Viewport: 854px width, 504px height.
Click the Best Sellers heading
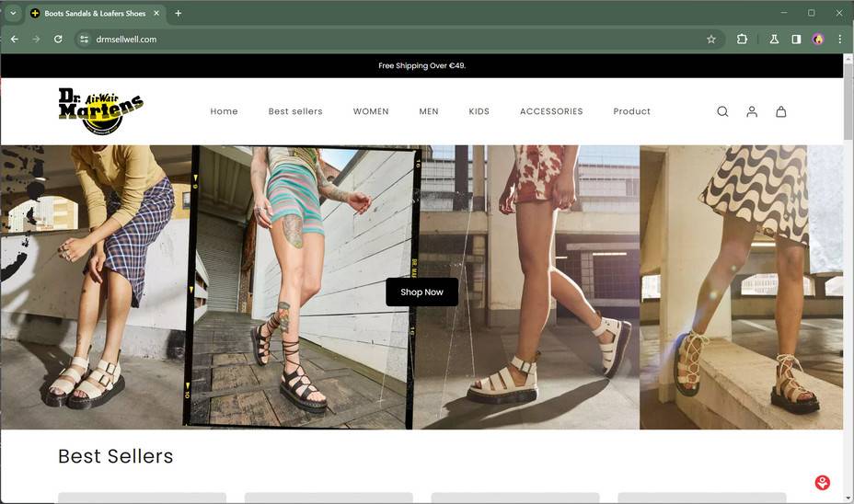(x=115, y=456)
